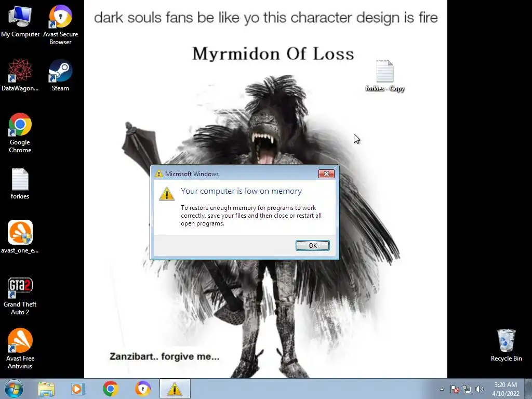Open Avast Free Antivirus desktop shortcut
Image resolution: width=532 pixels, height=399 pixels.
coord(20,349)
